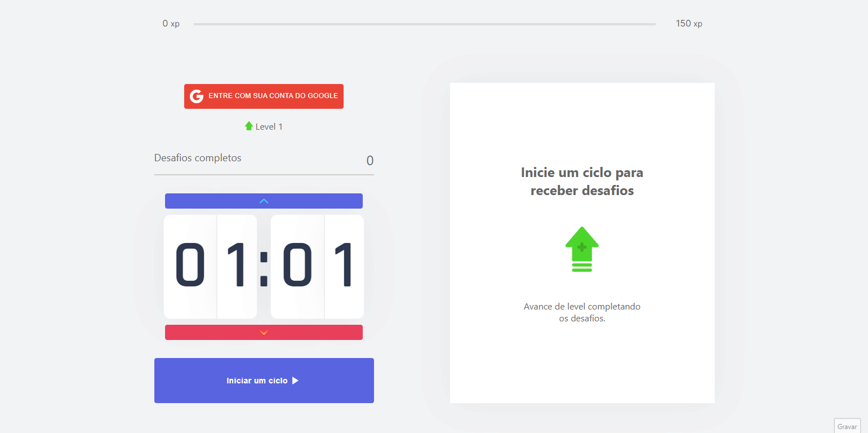Click the large green level-up arrow icon
The image size is (868, 433).
coord(582,249)
